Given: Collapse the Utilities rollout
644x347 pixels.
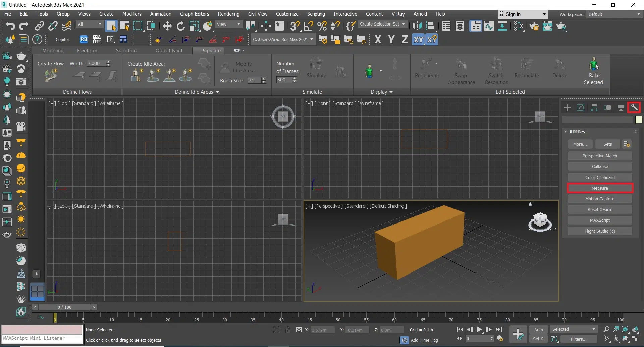Looking at the screenshot, I should point(566,132).
